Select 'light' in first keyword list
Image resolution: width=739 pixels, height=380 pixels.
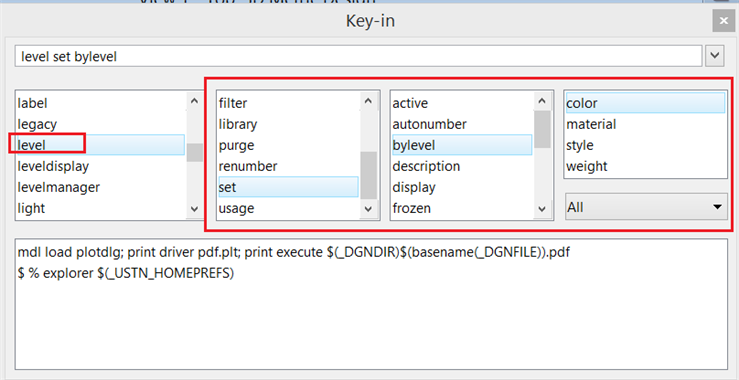[100, 208]
